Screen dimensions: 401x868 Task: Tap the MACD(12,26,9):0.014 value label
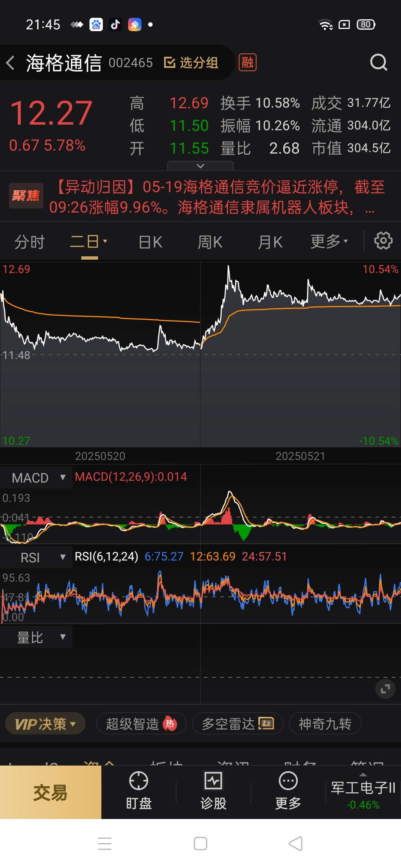click(131, 477)
